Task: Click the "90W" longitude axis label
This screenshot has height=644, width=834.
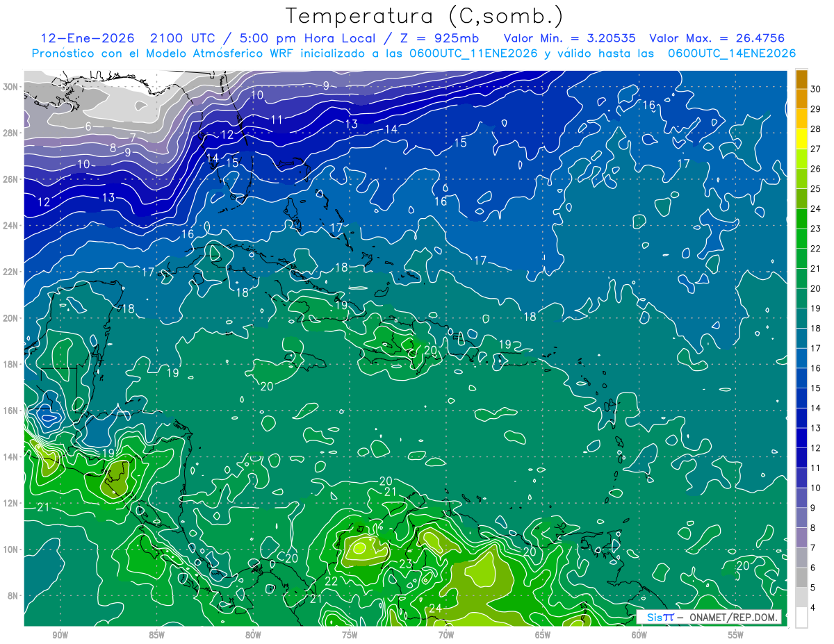Action: [x=60, y=635]
